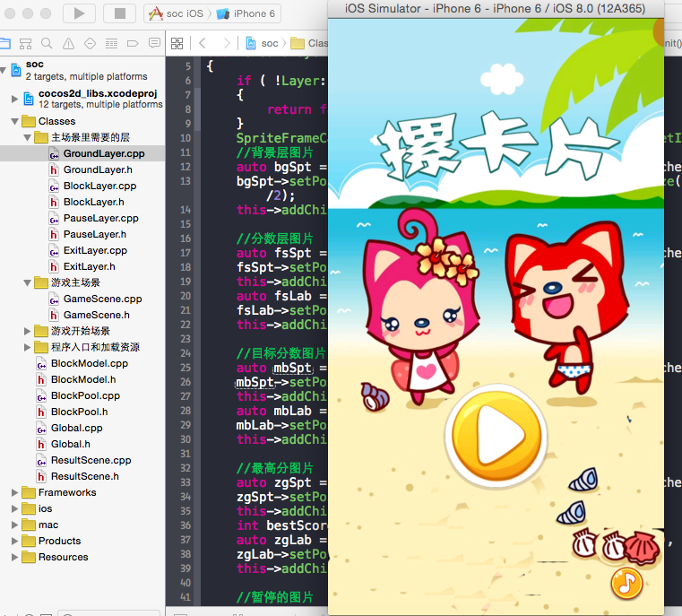Open the Symbol navigator icon
The image size is (682, 616).
(26, 44)
